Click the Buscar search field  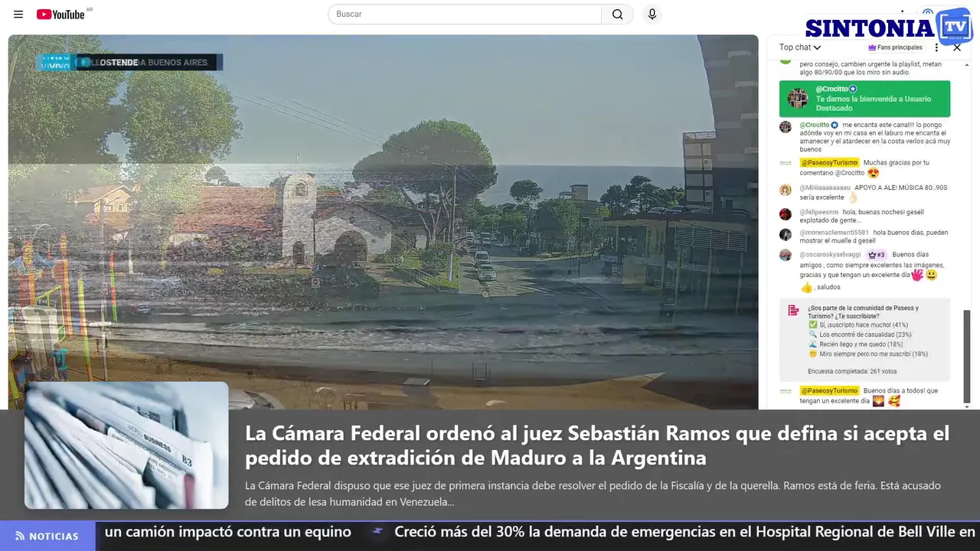pos(465,14)
